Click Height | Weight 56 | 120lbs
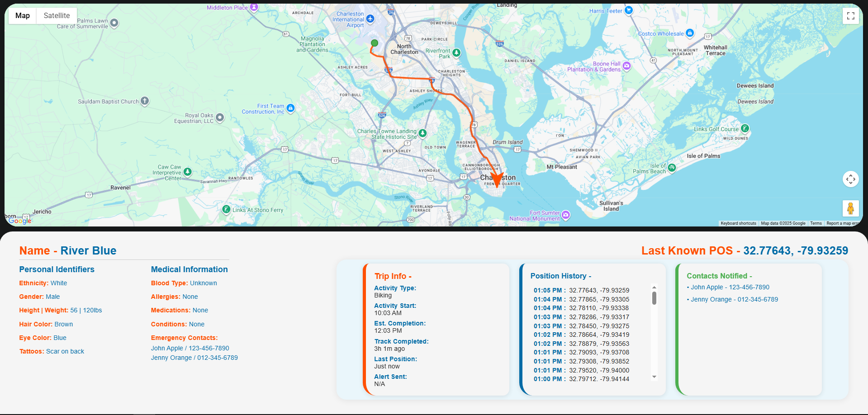This screenshot has width=868, height=415. (60, 310)
